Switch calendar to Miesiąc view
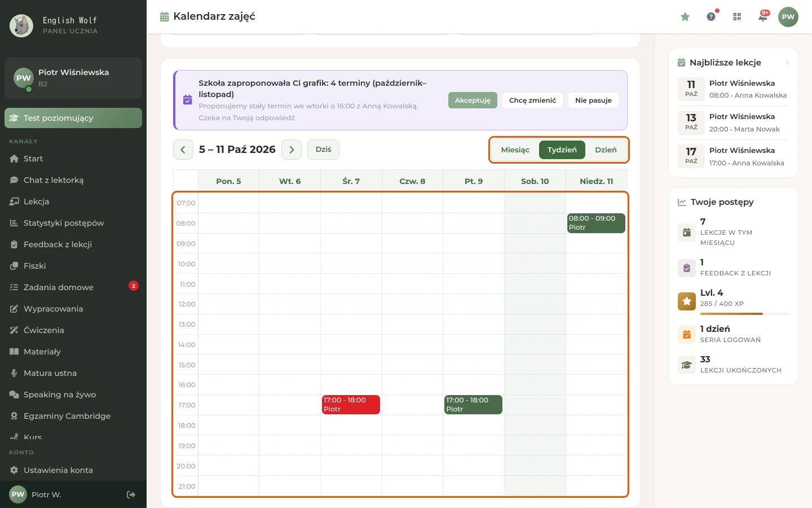This screenshot has height=508, width=812. click(x=515, y=150)
